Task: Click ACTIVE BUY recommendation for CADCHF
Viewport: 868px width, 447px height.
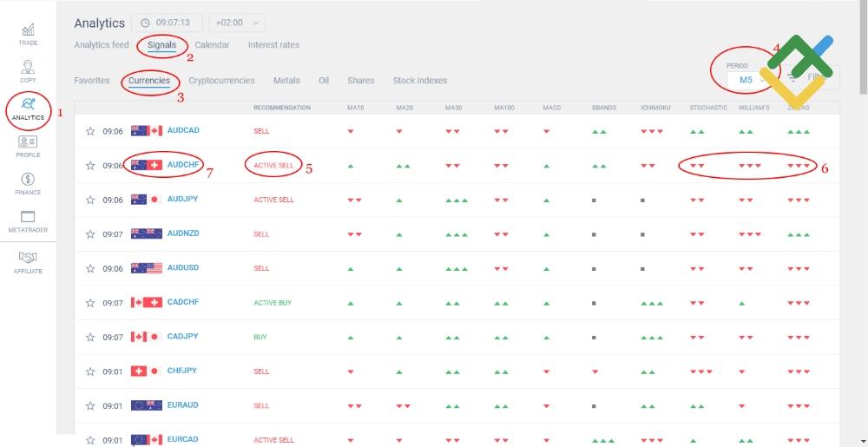Action: [x=273, y=303]
